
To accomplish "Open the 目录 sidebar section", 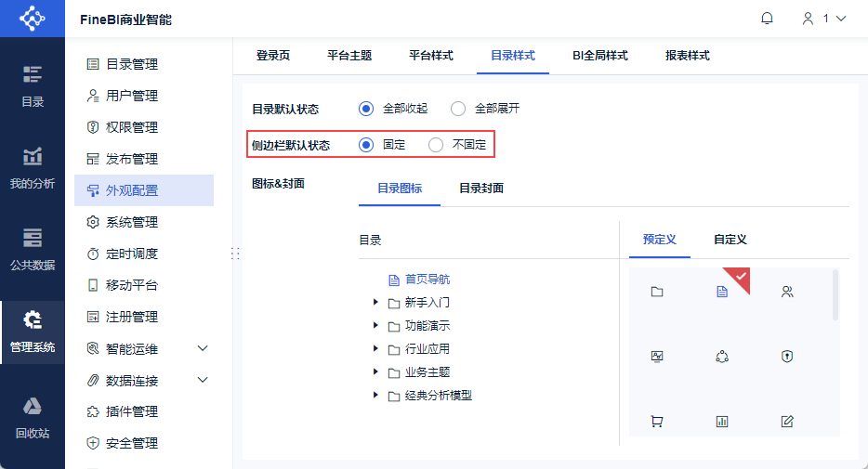I will [33, 86].
